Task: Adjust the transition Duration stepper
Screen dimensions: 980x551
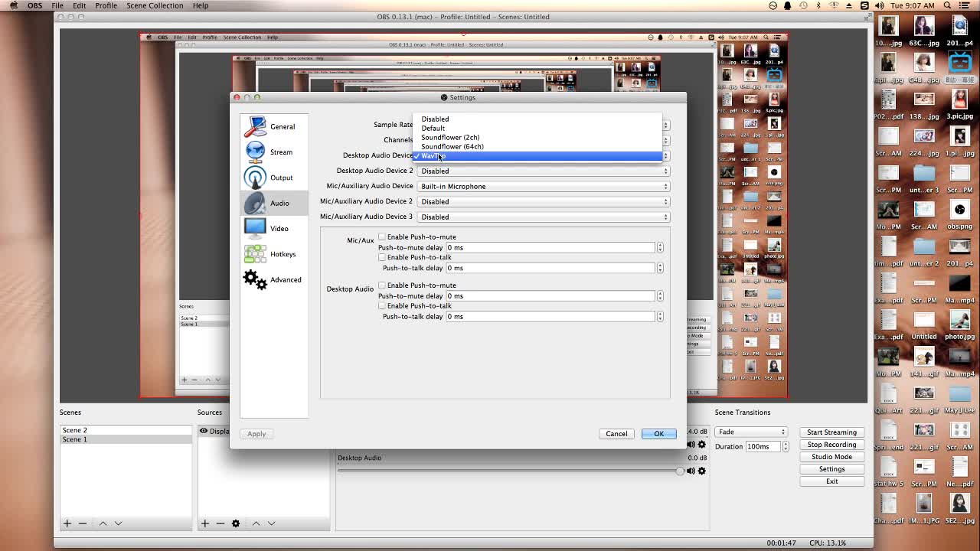Action: (x=786, y=446)
